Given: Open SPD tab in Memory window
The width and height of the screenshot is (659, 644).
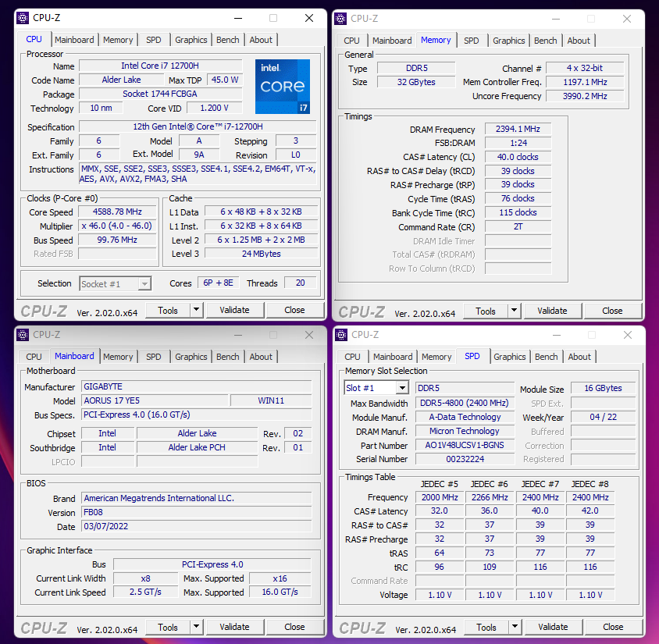Looking at the screenshot, I should [x=472, y=41].
